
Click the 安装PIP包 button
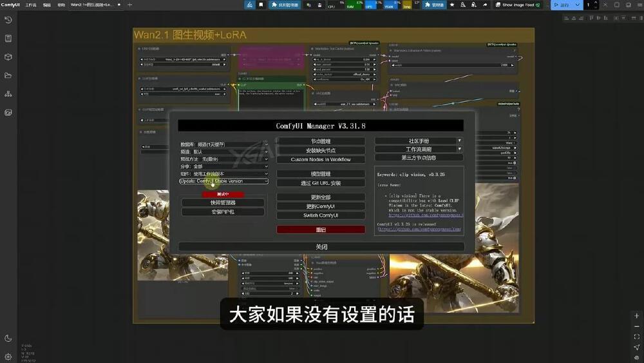(223, 211)
